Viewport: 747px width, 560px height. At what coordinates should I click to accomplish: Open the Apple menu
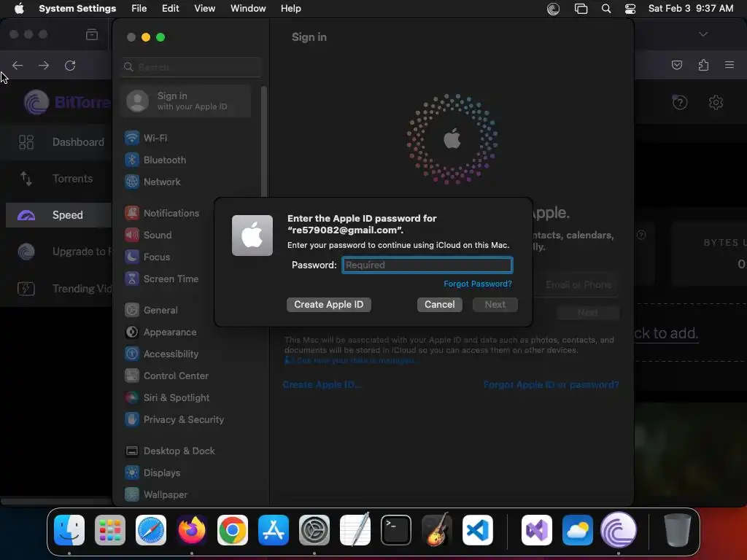click(19, 9)
